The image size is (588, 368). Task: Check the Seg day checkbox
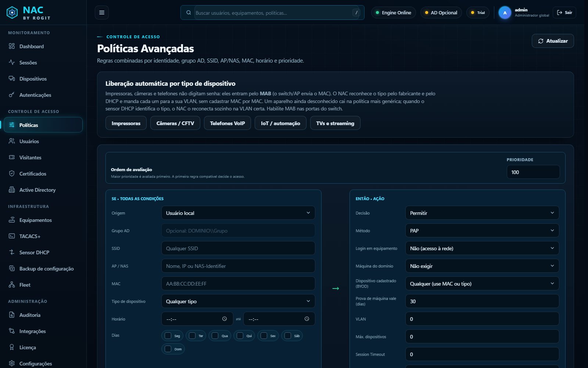click(x=168, y=336)
